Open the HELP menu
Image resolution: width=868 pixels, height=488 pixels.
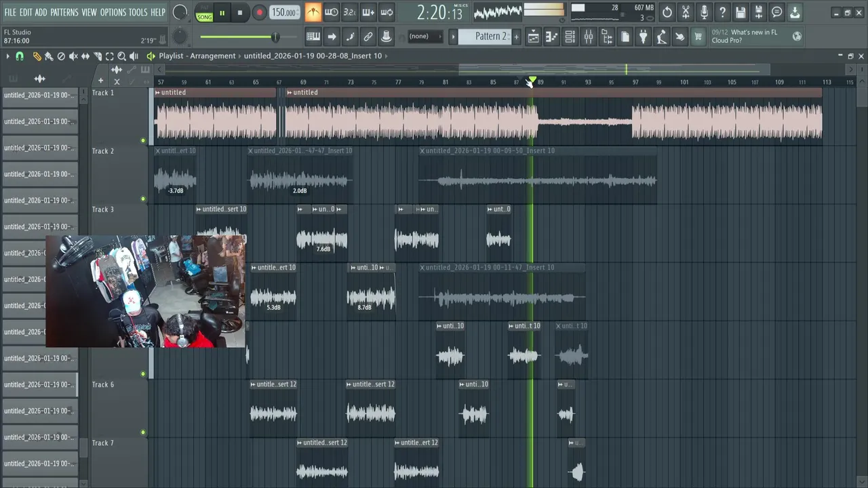click(x=158, y=12)
